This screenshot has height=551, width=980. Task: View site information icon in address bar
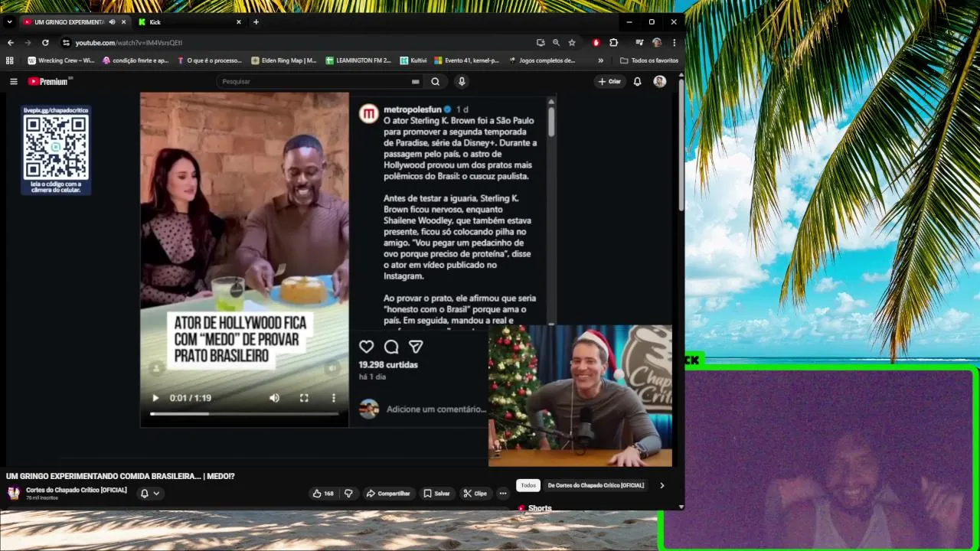66,43
